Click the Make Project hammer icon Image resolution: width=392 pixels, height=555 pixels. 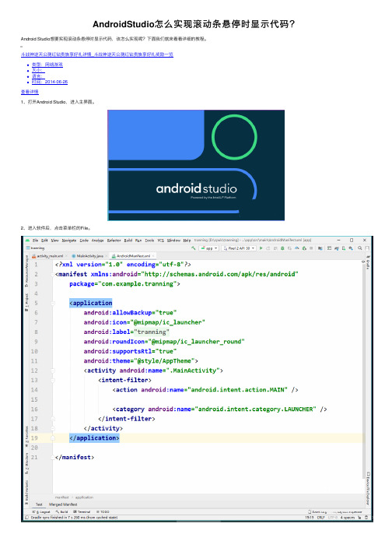coord(194,248)
